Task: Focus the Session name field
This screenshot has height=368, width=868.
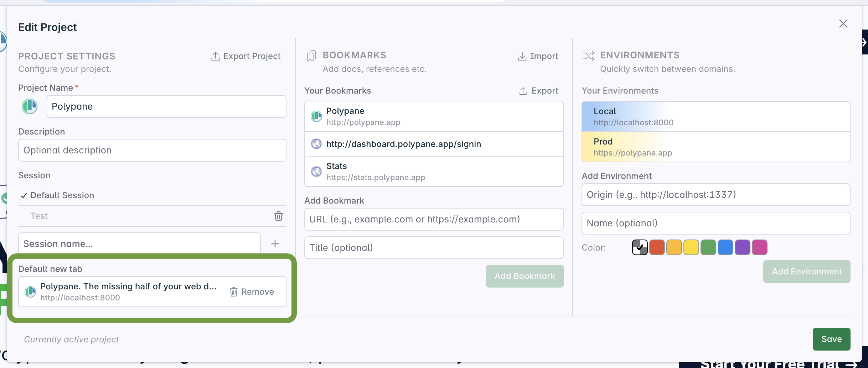Action: pos(139,244)
